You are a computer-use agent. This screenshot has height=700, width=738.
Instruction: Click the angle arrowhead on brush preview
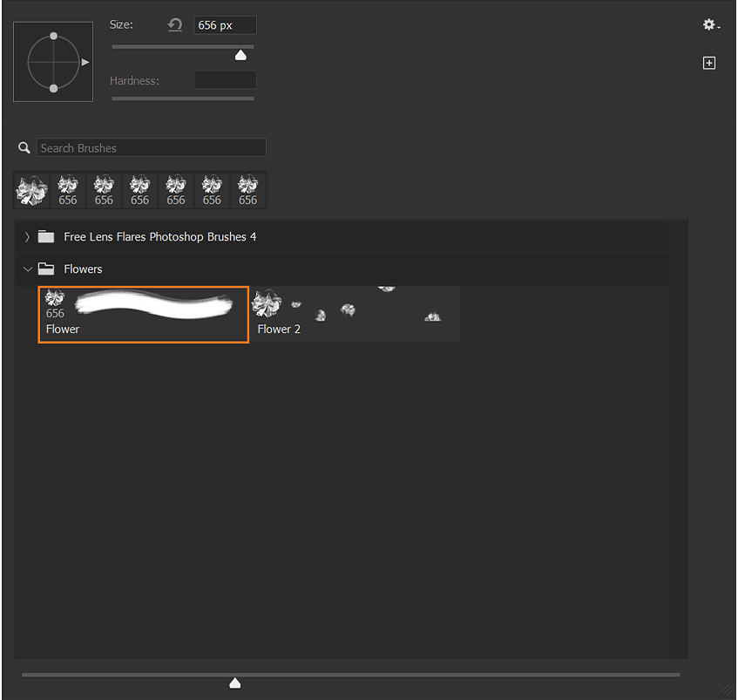[x=85, y=62]
